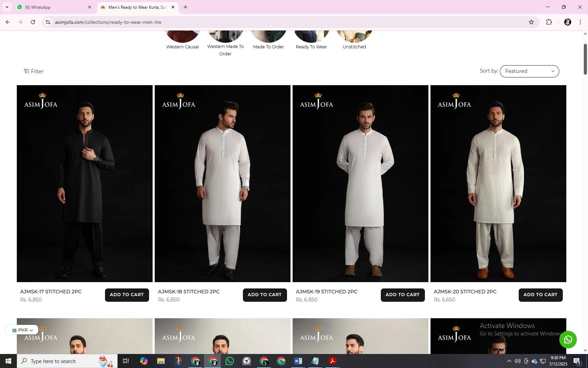Open AJMSK-20 product image
The width and height of the screenshot is (588, 368).
click(498, 184)
